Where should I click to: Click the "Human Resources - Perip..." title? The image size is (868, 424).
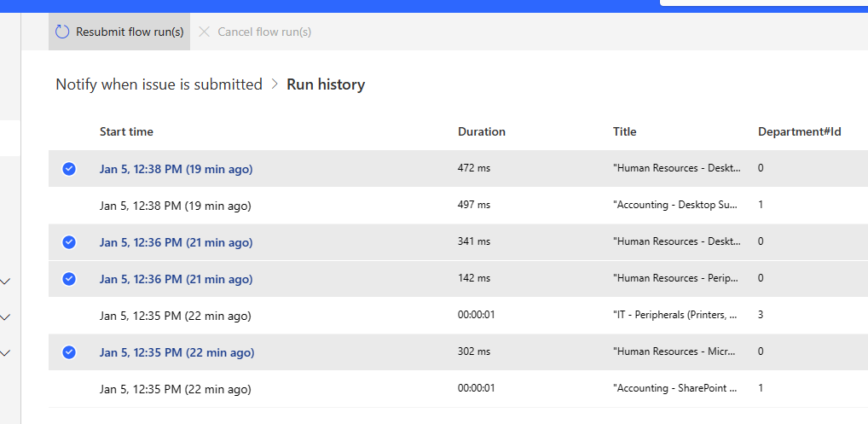pyautogui.click(x=676, y=278)
